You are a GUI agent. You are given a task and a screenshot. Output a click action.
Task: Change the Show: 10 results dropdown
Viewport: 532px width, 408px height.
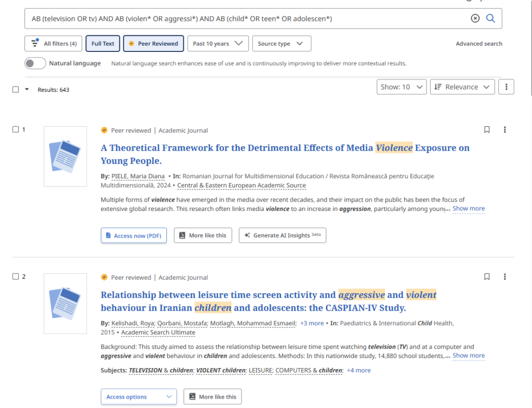tap(401, 87)
